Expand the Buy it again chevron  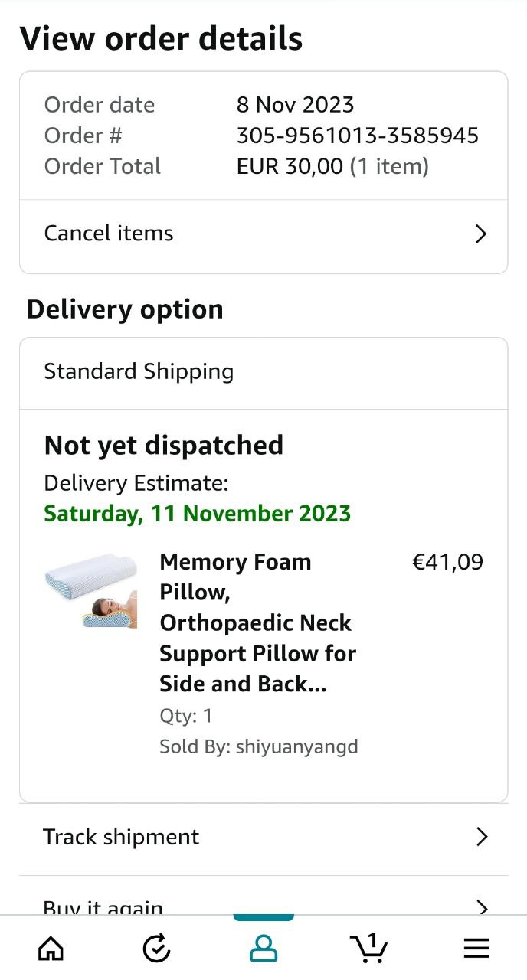coord(482,908)
